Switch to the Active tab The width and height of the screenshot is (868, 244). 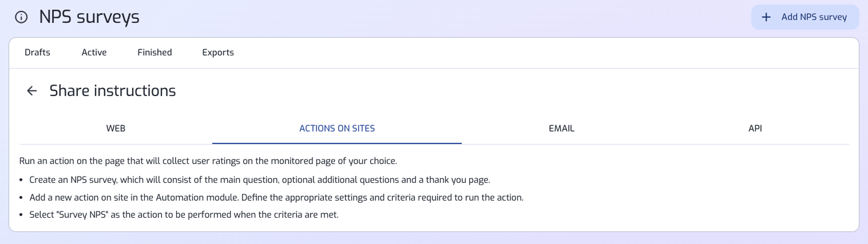coord(94,53)
